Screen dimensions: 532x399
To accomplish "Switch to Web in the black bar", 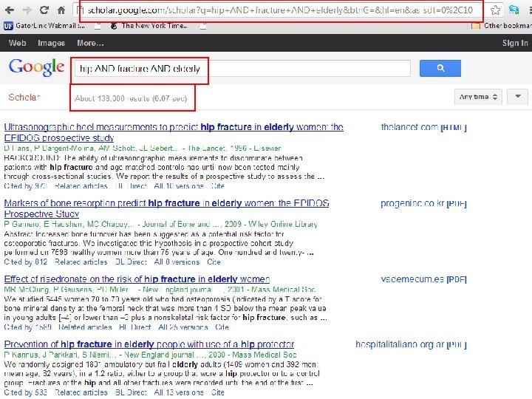I will pyautogui.click(x=17, y=43).
